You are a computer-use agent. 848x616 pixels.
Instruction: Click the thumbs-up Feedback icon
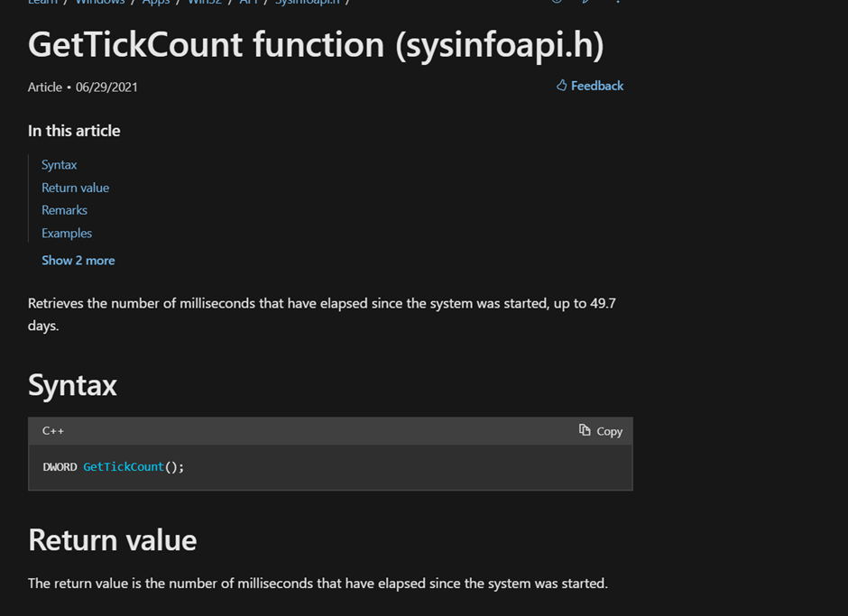click(561, 86)
